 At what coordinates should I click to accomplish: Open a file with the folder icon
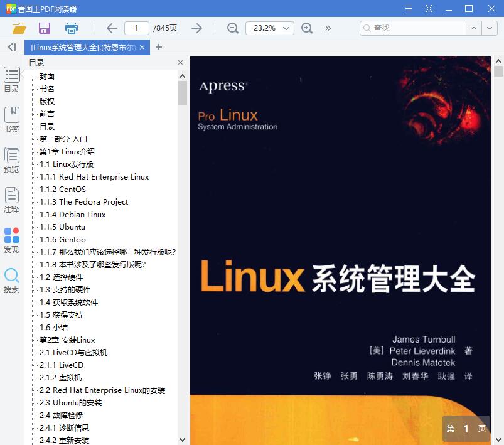(19, 28)
